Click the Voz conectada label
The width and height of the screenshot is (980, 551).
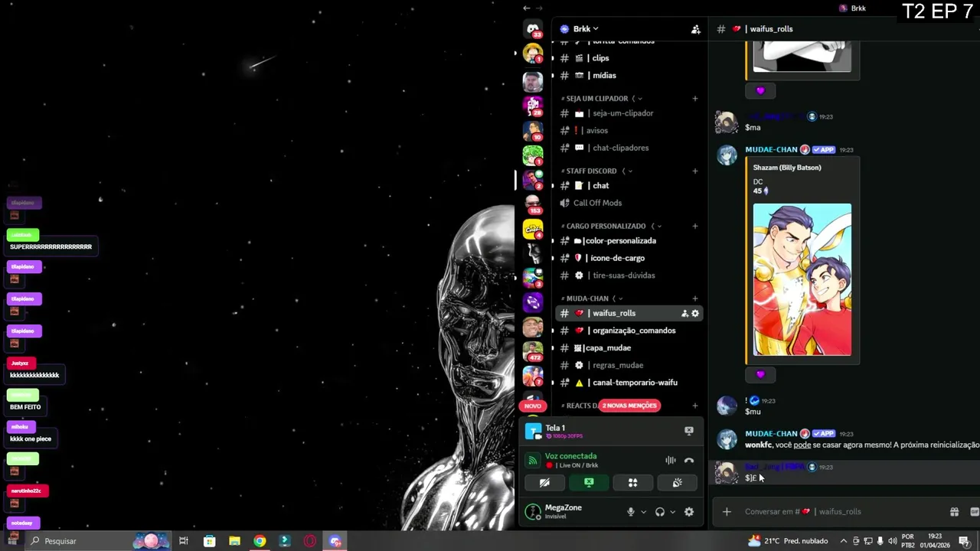pos(570,456)
